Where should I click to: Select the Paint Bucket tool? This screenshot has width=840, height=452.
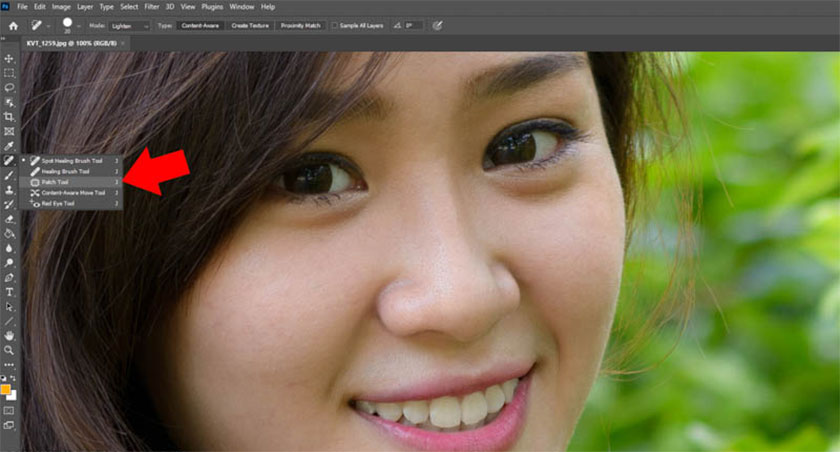[x=9, y=233]
